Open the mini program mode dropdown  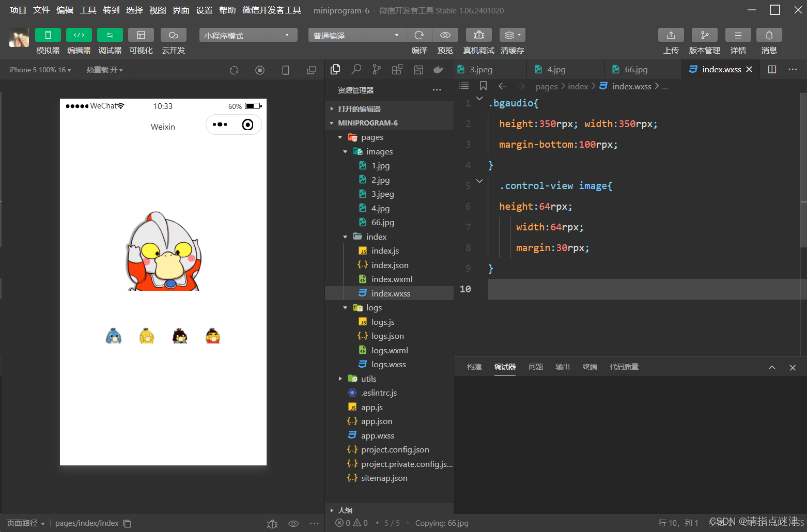point(248,35)
